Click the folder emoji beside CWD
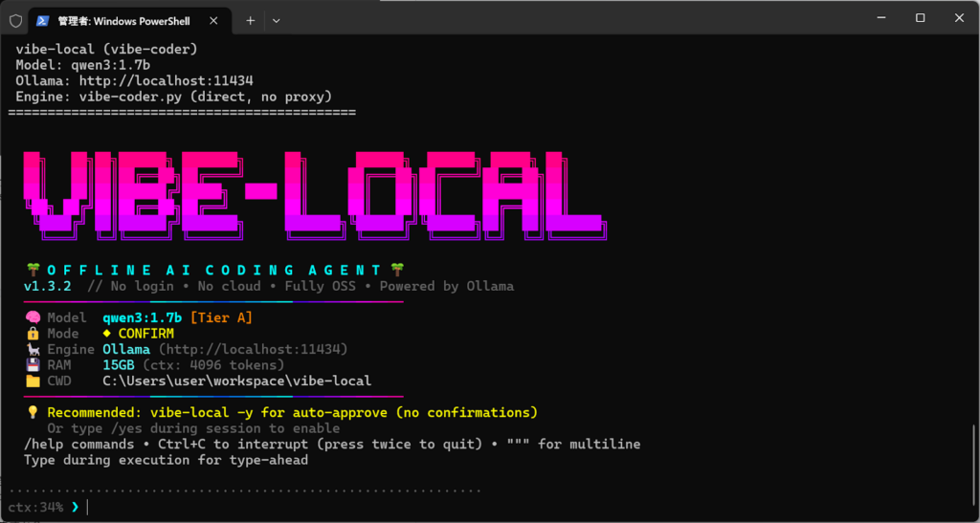The width and height of the screenshot is (980, 523). 32,381
